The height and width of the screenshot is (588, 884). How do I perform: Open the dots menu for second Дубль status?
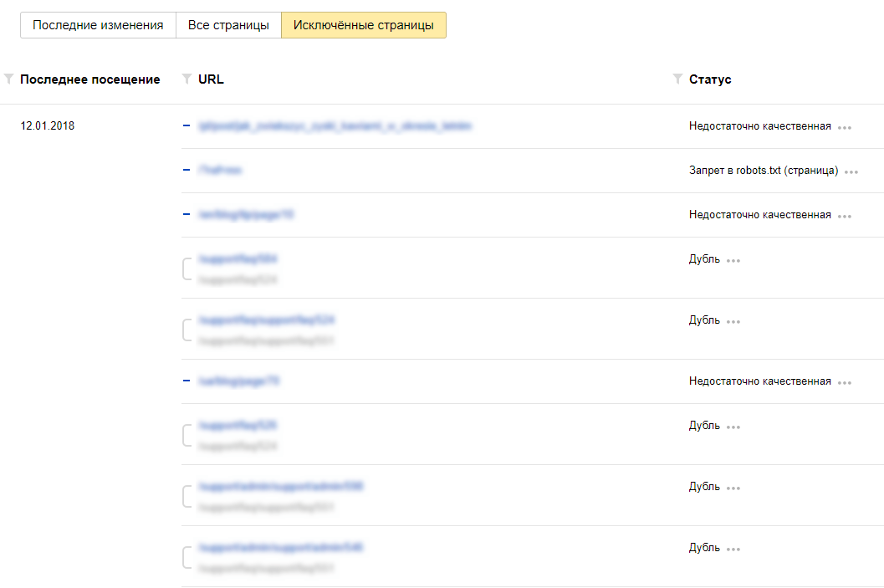coord(733,321)
